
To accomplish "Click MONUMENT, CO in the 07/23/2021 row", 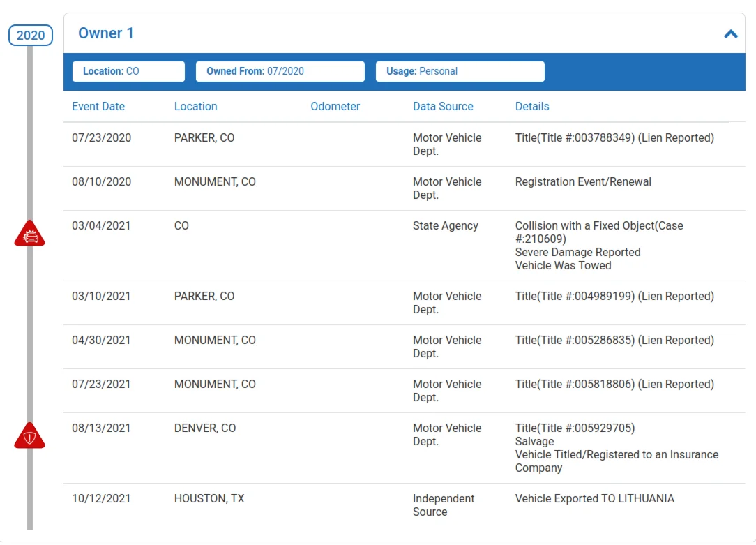I will [215, 384].
